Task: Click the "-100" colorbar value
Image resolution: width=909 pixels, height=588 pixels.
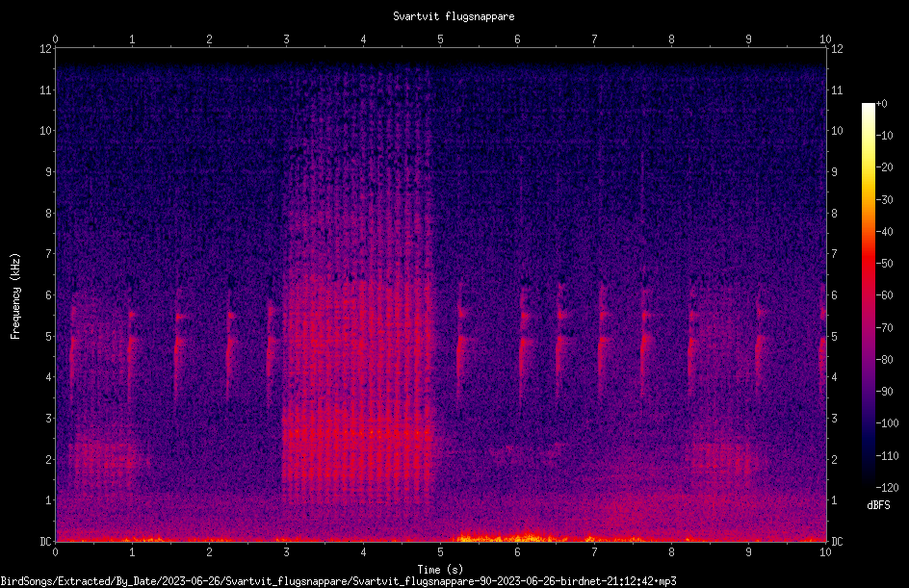Action: click(887, 423)
